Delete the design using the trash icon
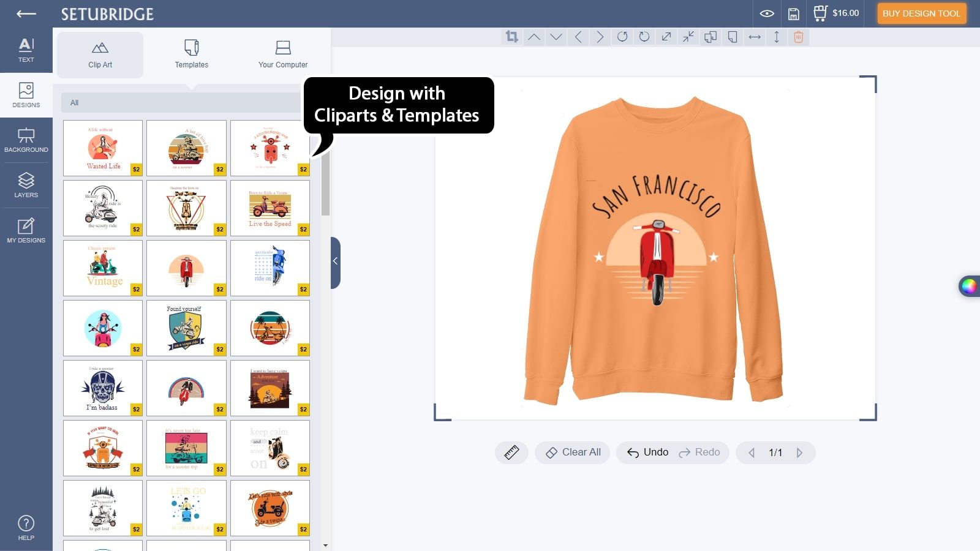This screenshot has height=551, width=980. (797, 37)
